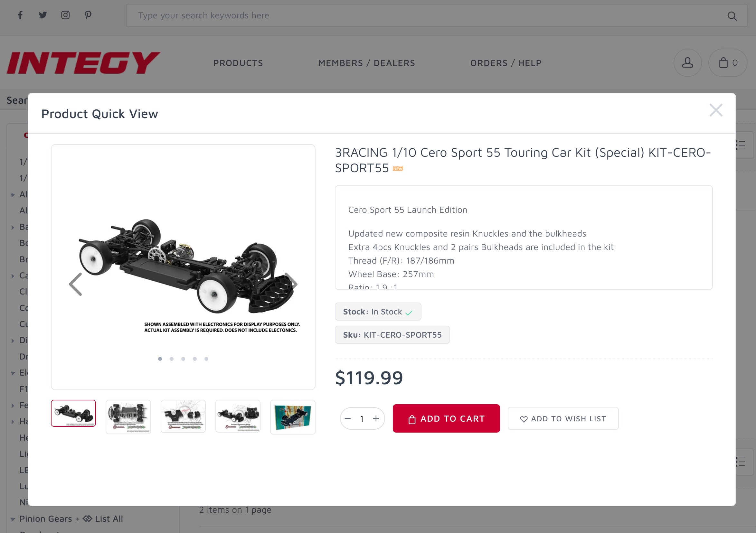This screenshot has height=533, width=756.
Task: Open the PRODUCTS menu
Action: point(238,63)
